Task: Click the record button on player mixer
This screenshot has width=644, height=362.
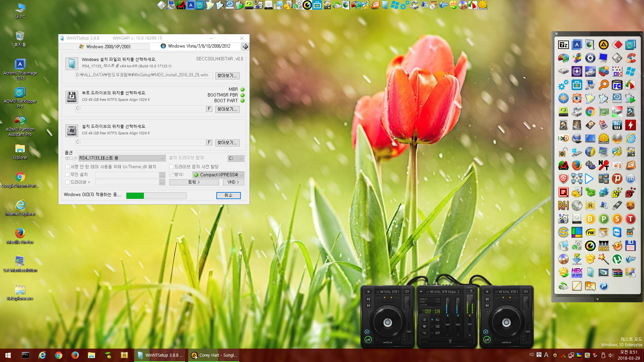Action: (424, 326)
